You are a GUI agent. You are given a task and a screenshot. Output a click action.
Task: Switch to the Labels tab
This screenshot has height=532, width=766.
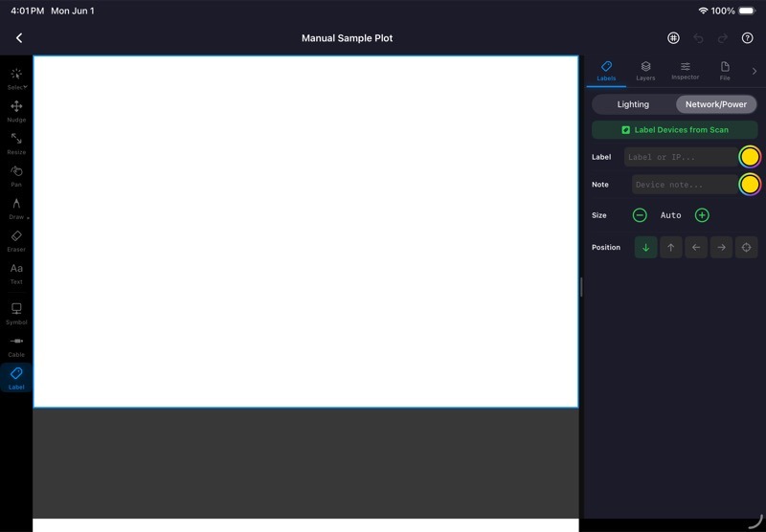(606, 71)
